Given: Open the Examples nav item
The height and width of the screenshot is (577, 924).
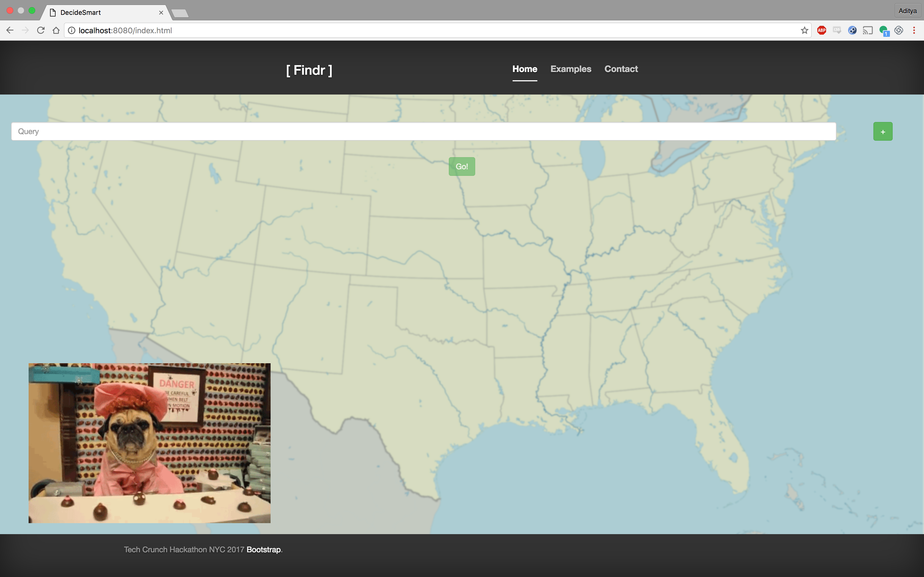Looking at the screenshot, I should click(x=570, y=69).
